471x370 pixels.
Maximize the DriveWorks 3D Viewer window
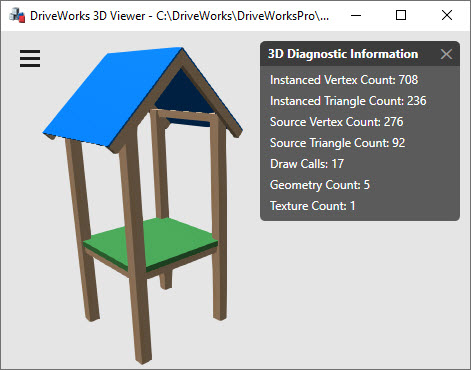click(401, 15)
